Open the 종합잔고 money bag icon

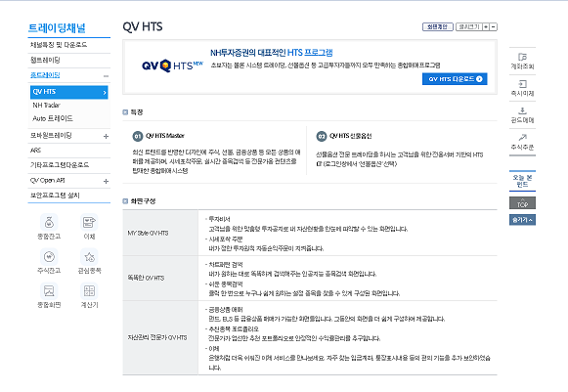(x=49, y=223)
